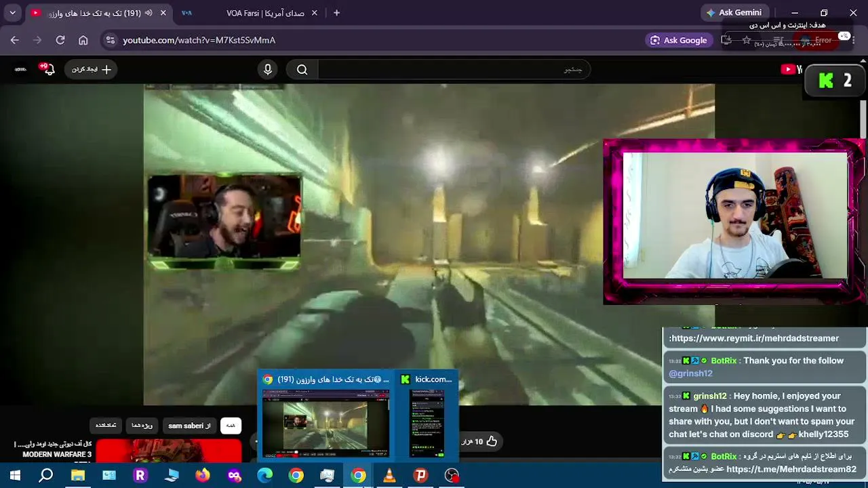This screenshot has height=488, width=868.
Task: Close the YouTube video tab
Action: point(163,13)
